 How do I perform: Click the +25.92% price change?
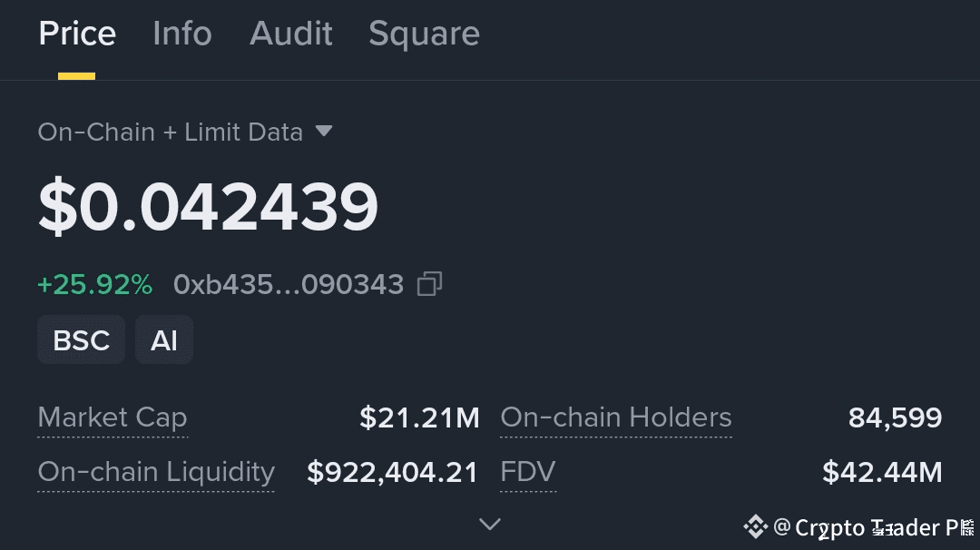pyautogui.click(x=95, y=285)
